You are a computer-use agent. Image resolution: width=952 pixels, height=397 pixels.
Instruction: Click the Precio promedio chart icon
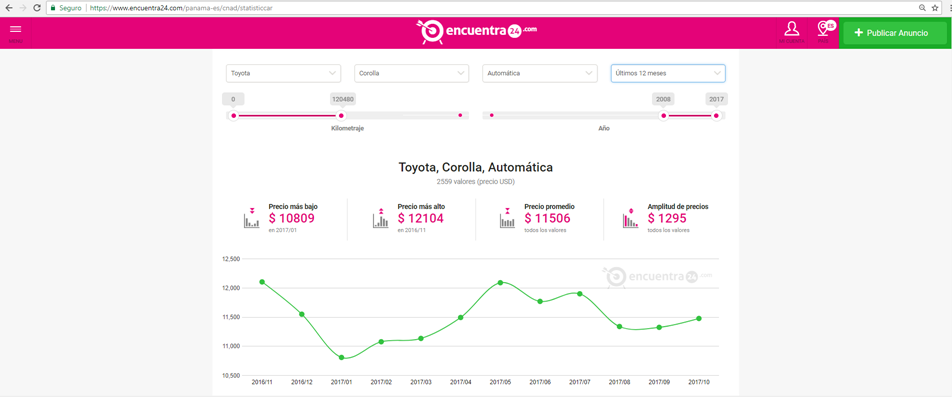(x=507, y=218)
